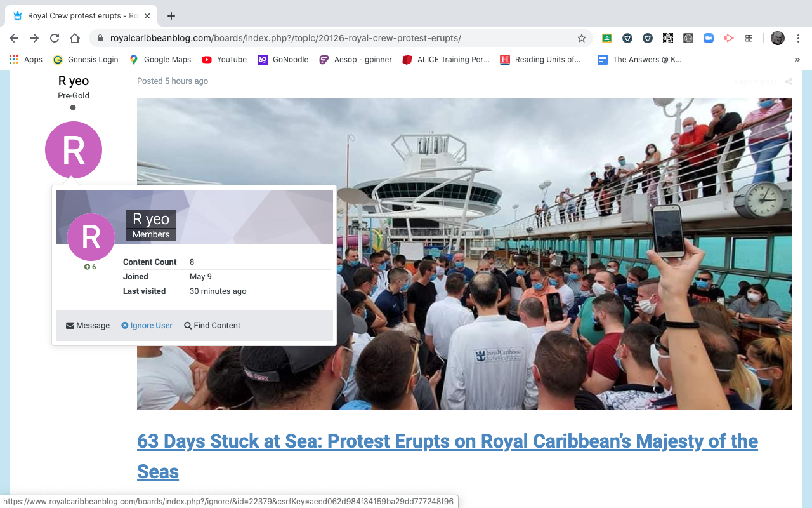Open the 63 Days Stuck at Sea headline
This screenshot has height=508, width=812.
tap(447, 456)
